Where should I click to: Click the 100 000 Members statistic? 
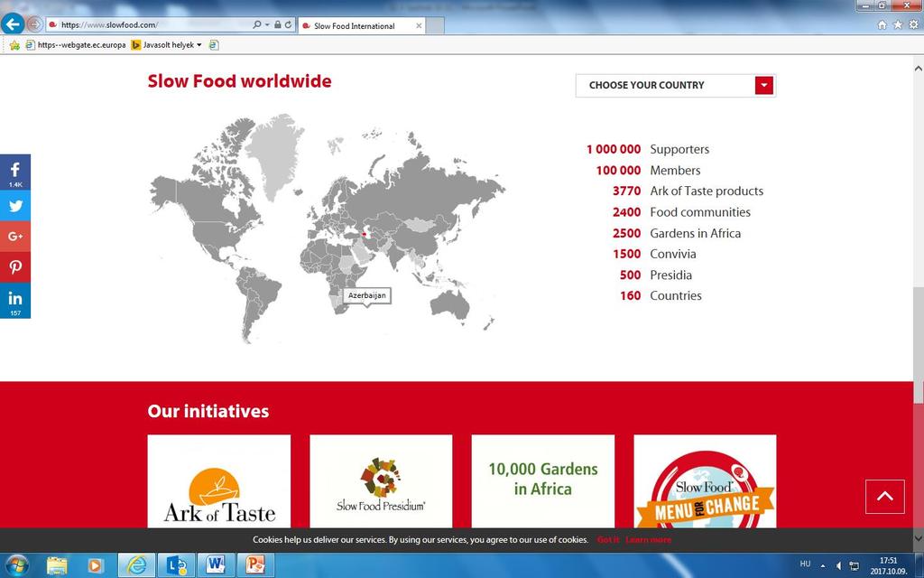pos(648,171)
